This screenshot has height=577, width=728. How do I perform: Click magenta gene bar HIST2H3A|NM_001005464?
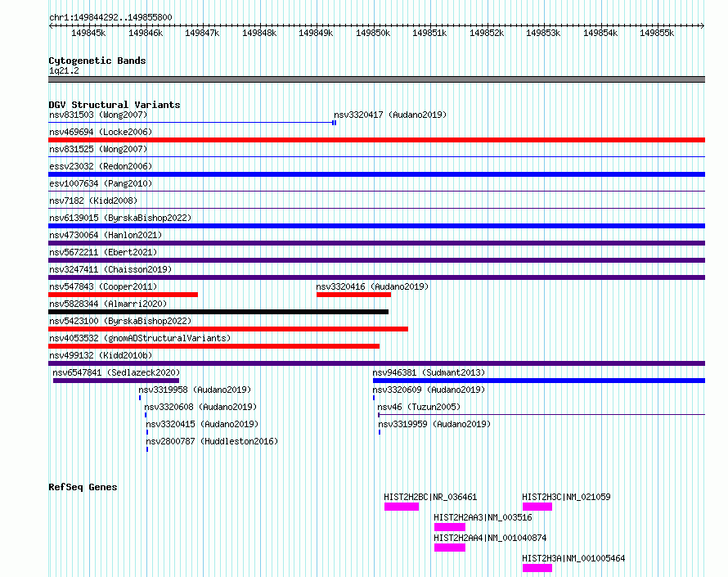tap(537, 568)
